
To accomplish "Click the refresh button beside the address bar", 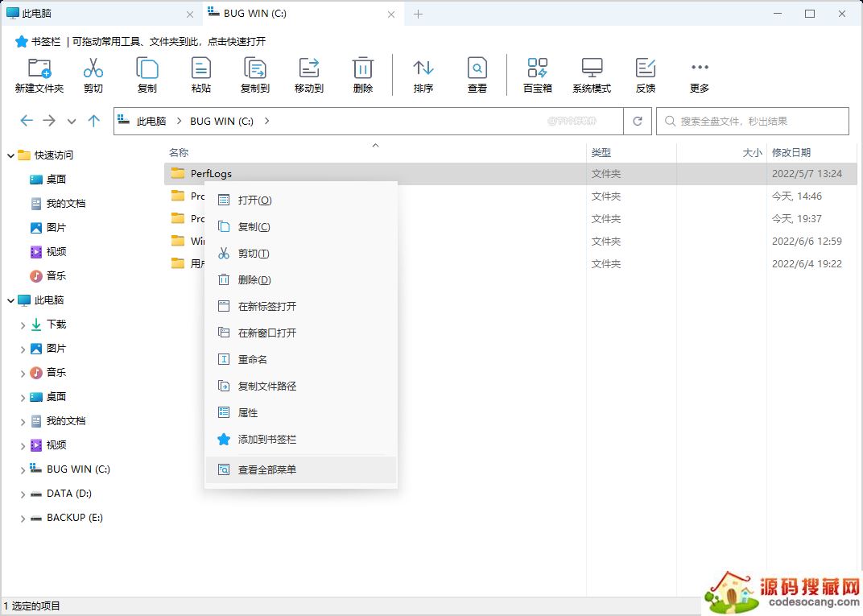I will 638,121.
